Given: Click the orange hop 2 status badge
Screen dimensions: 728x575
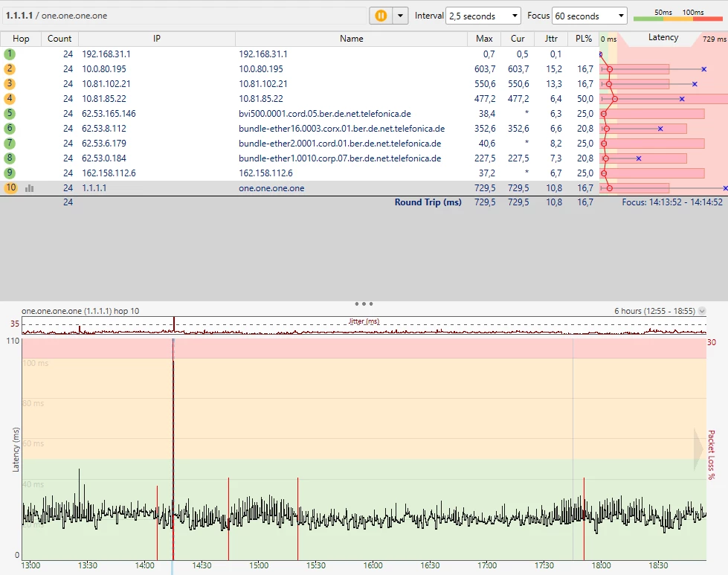Looking at the screenshot, I should pyautogui.click(x=10, y=69).
